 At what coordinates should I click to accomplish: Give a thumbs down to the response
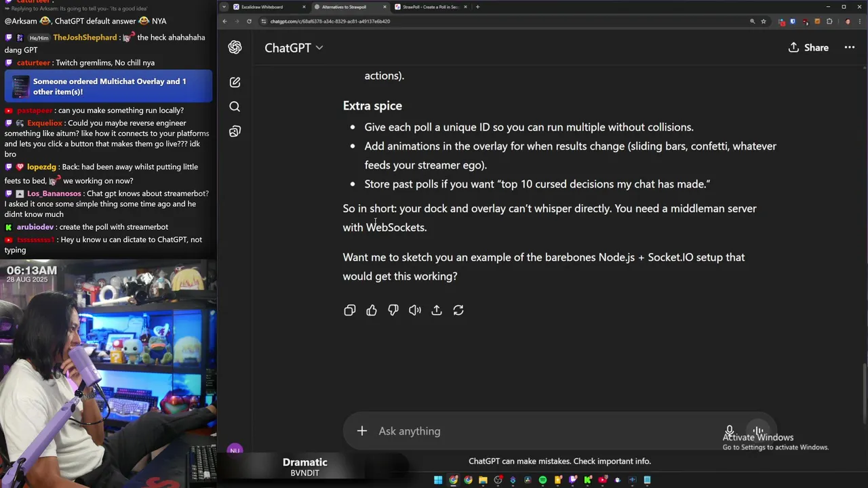pyautogui.click(x=393, y=310)
